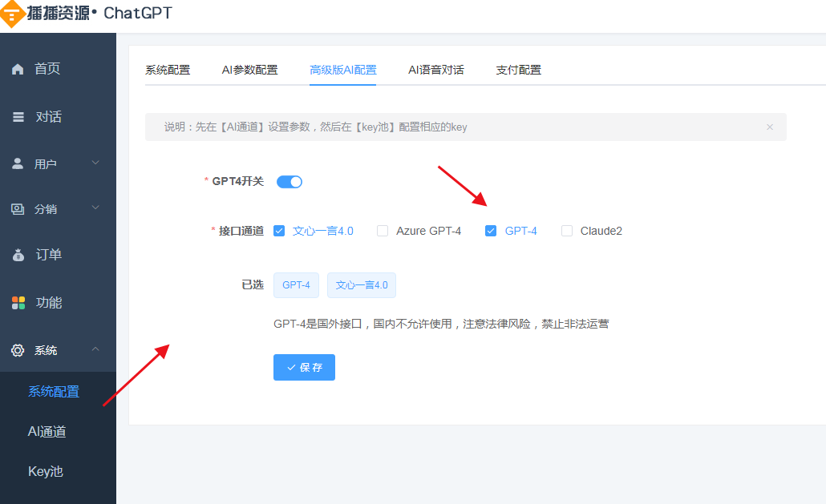Click the orange logo icon in header

click(11, 14)
